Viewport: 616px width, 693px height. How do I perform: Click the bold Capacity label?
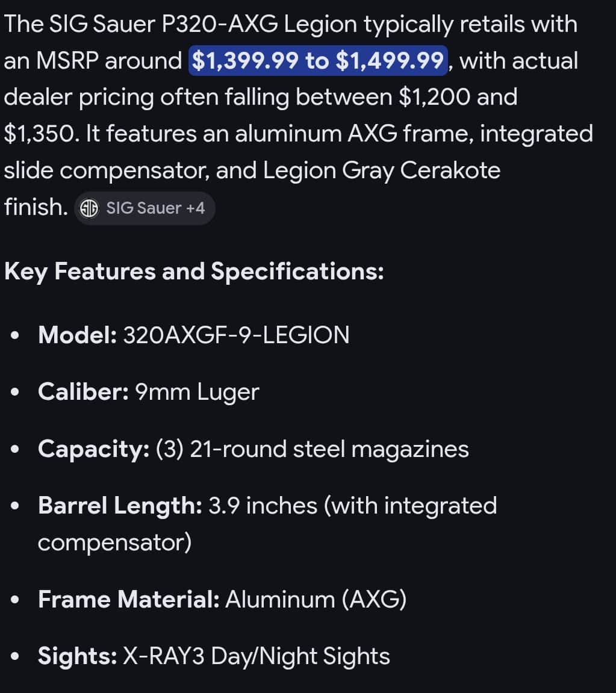coord(93,449)
